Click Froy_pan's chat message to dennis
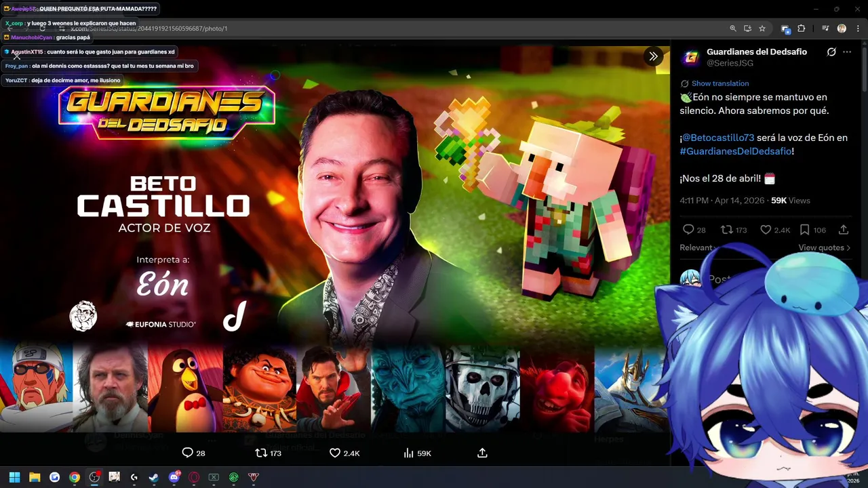Viewport: 868px width, 488px height. [100, 66]
